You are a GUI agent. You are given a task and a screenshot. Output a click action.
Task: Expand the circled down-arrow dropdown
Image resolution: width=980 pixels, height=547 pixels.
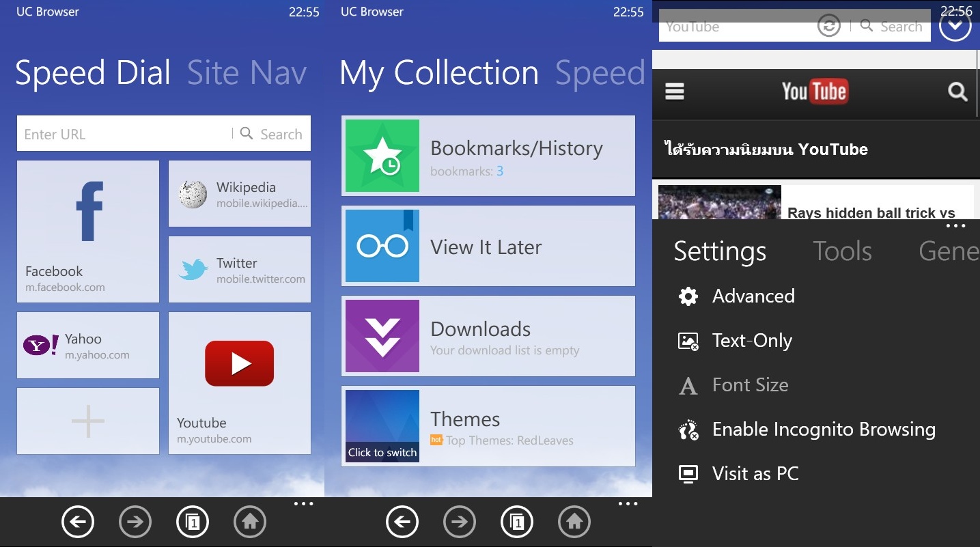pyautogui.click(x=955, y=25)
